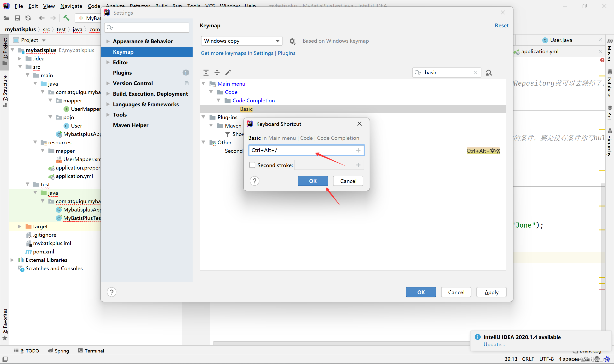
Task: Open the File menu
Action: tap(19, 6)
